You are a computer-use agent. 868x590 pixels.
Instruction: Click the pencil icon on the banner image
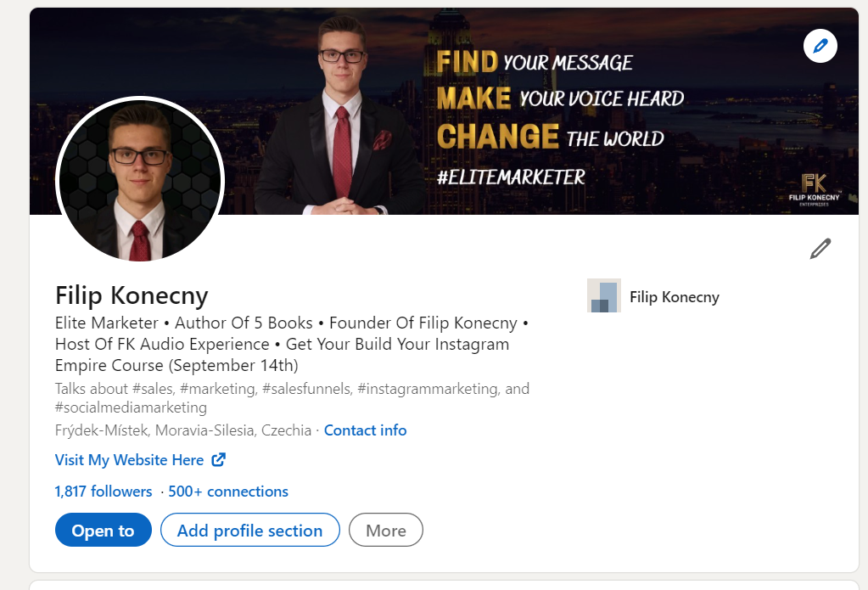coord(819,46)
